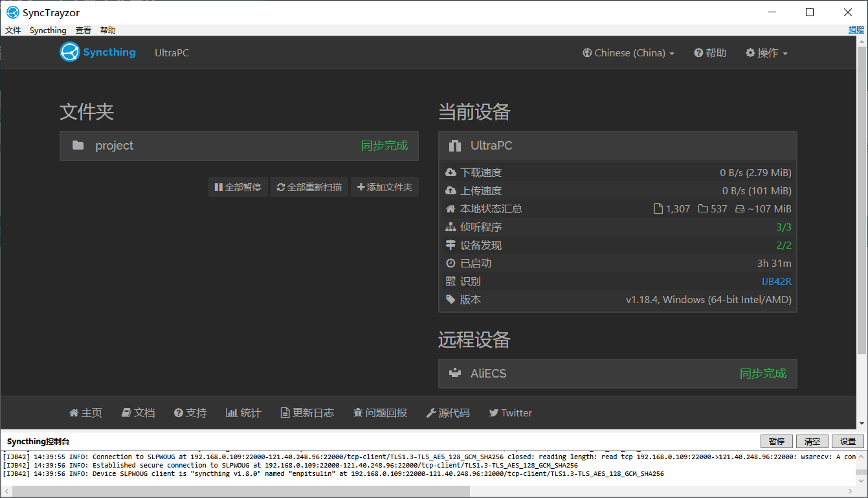Click the Syncthing logo icon
Viewport: 868px width, 498px height.
click(69, 52)
